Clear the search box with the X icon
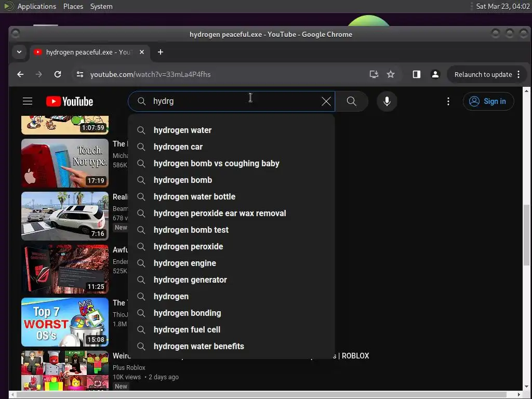Viewport: 532px width, 399px height. (x=326, y=101)
